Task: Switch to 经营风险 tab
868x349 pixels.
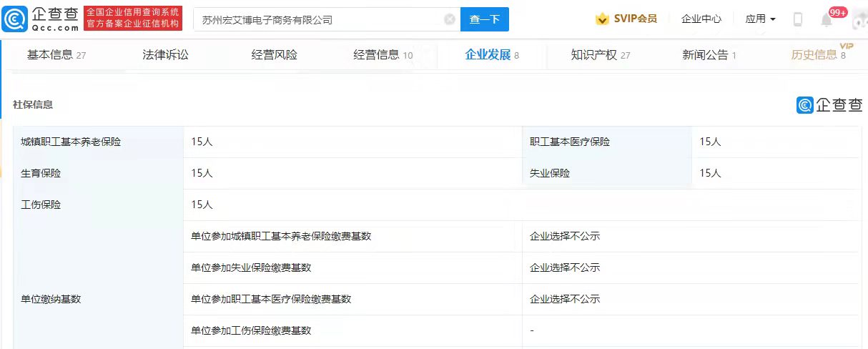Action: pyautogui.click(x=274, y=54)
